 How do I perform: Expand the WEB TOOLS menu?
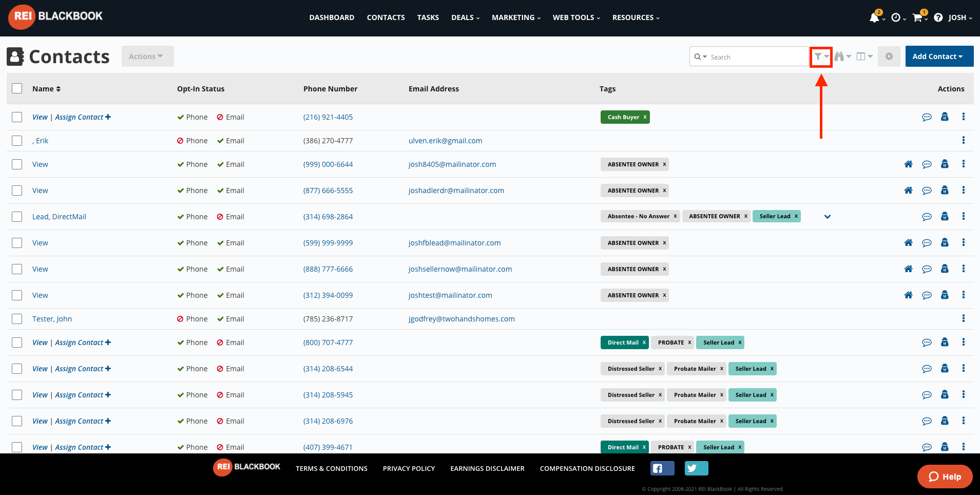pos(576,17)
